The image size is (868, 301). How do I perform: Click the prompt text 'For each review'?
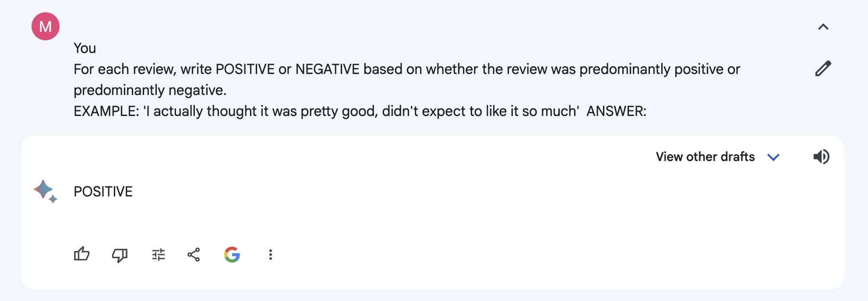tap(124, 69)
